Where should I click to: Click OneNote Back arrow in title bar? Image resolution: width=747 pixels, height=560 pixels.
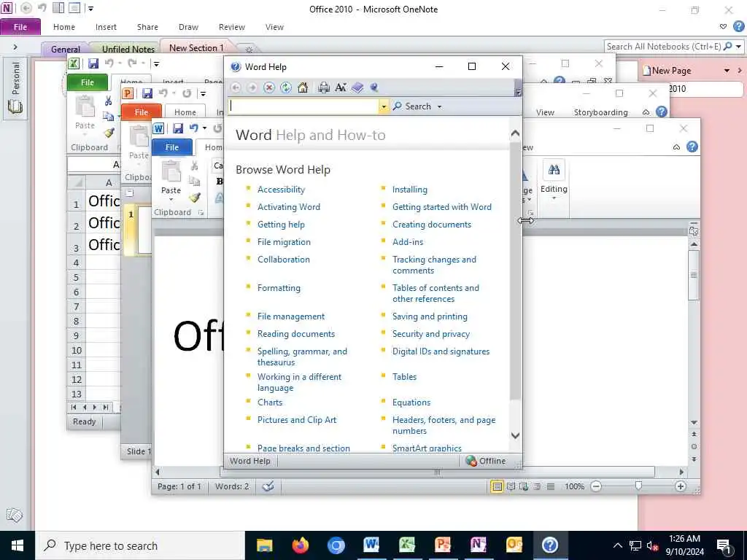(x=26, y=8)
